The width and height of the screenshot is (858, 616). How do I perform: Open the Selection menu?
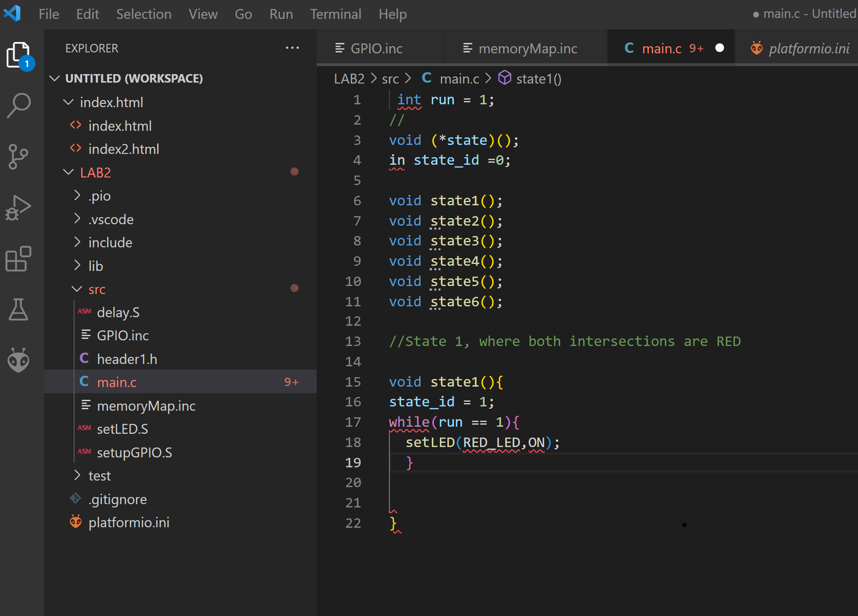tap(143, 14)
